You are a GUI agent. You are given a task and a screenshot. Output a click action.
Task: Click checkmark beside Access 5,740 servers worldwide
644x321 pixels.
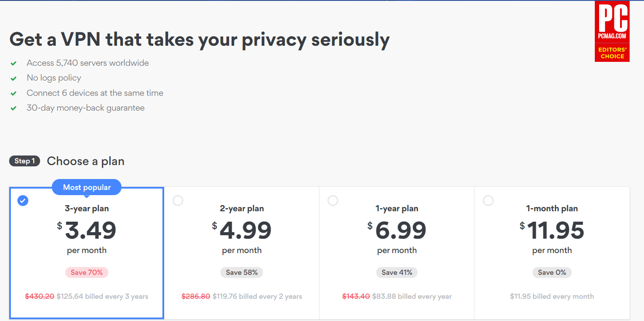[13, 64]
